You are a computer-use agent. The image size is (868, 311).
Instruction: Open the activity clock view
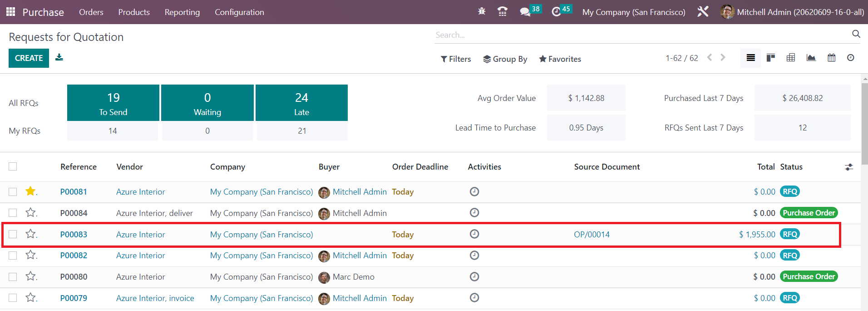[x=850, y=58]
